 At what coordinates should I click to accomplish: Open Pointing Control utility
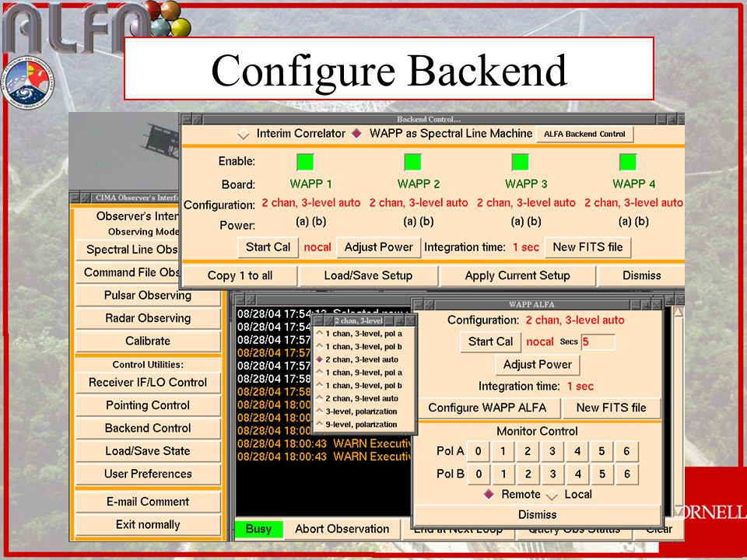click(148, 405)
